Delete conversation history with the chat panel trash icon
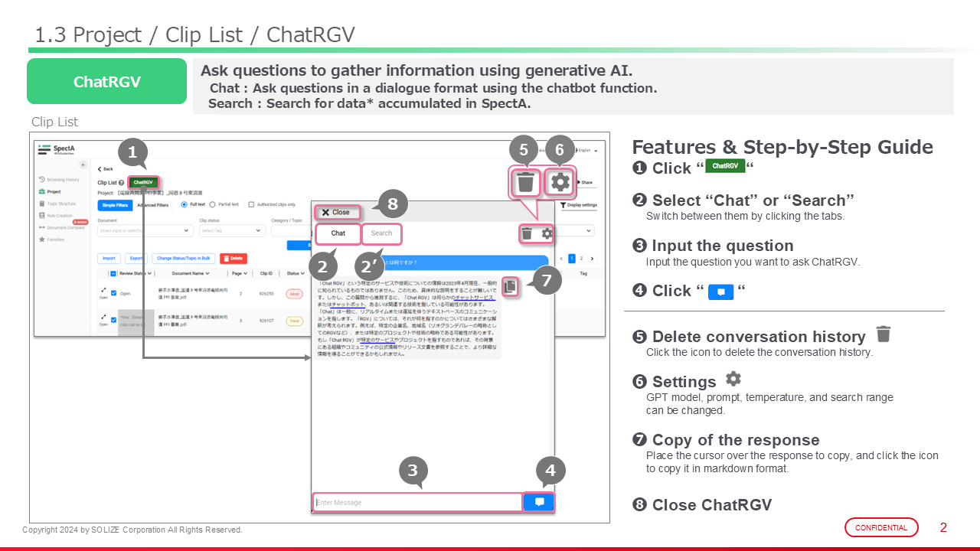 527,233
